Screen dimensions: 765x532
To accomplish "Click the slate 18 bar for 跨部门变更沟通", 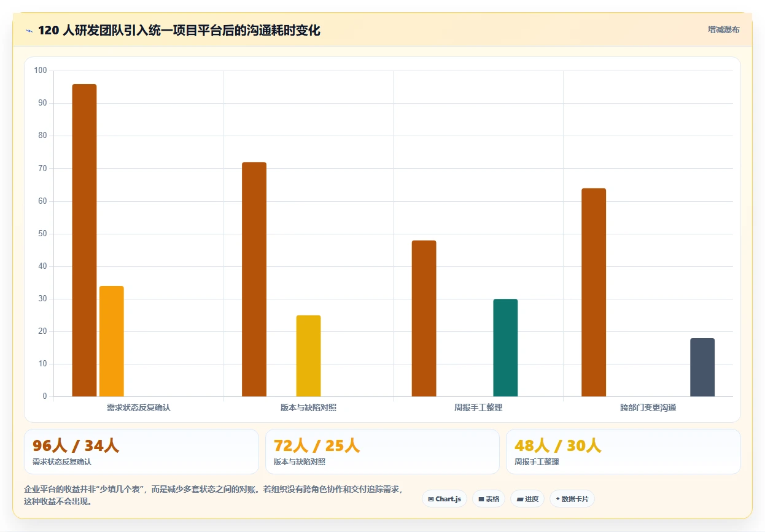I will coord(702,368).
